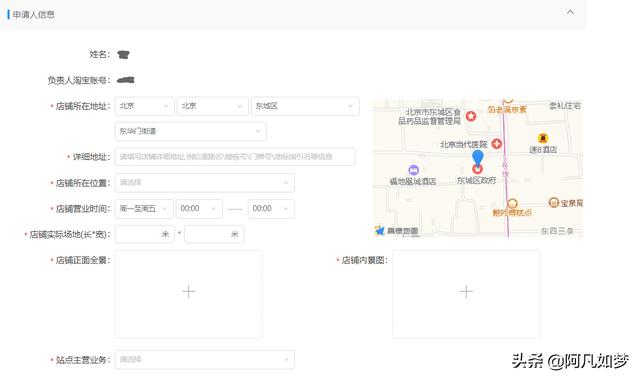Open the closing time 00:00 dropdown
Screen dimensions: 640x380
(271, 209)
